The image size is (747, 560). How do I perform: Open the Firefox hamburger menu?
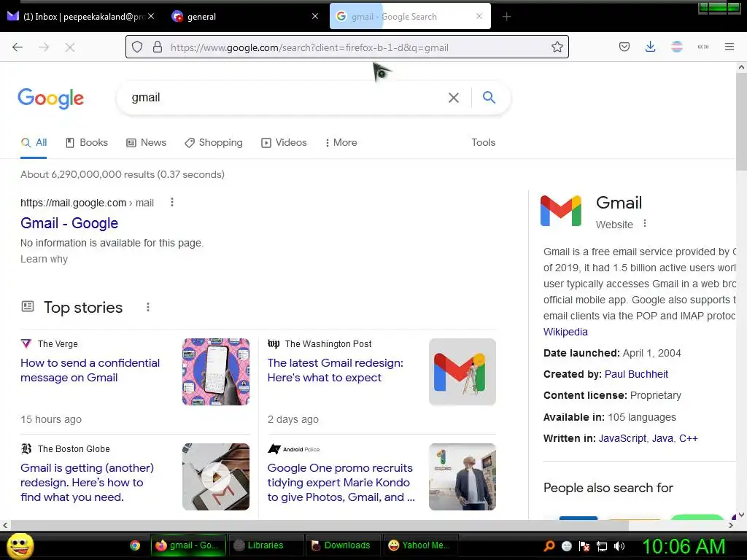click(729, 47)
